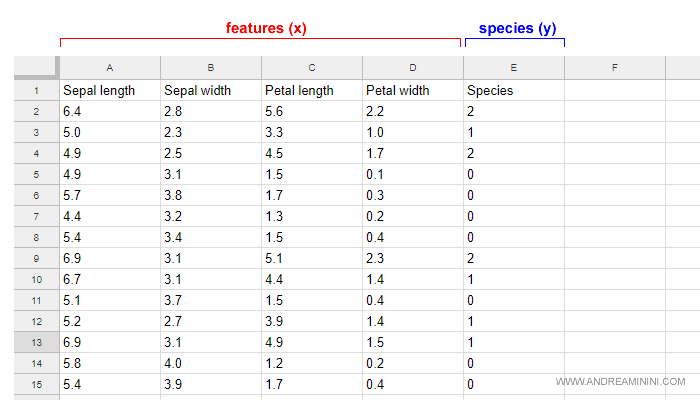Select cell C2 with value 5.6
This screenshot has height=400, width=700.
click(x=311, y=111)
